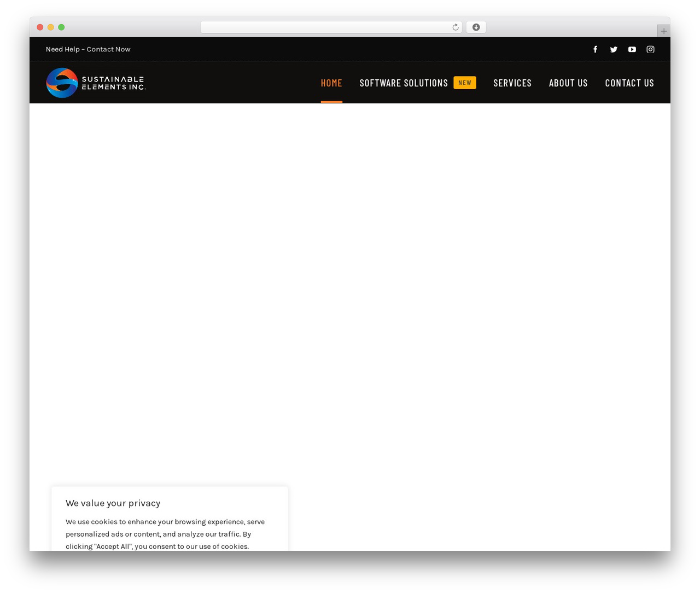Image resolution: width=700 pixels, height=593 pixels.
Task: Open the YouTube social icon
Action: pos(632,49)
